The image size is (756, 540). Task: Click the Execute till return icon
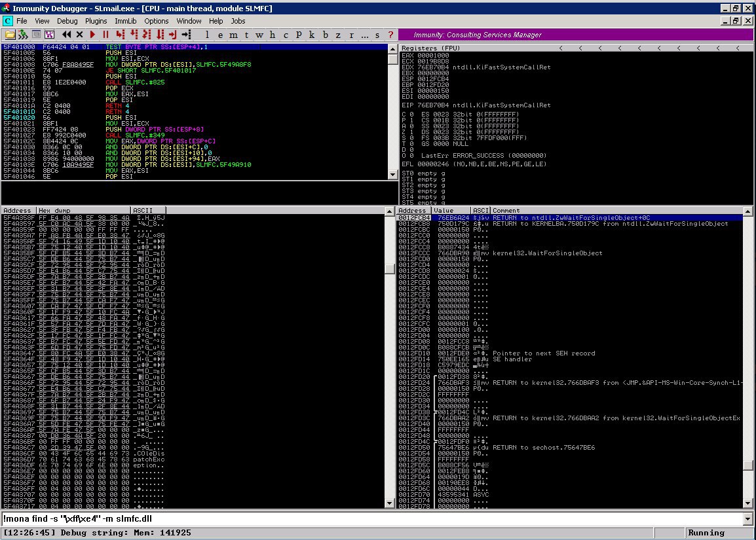[172, 35]
